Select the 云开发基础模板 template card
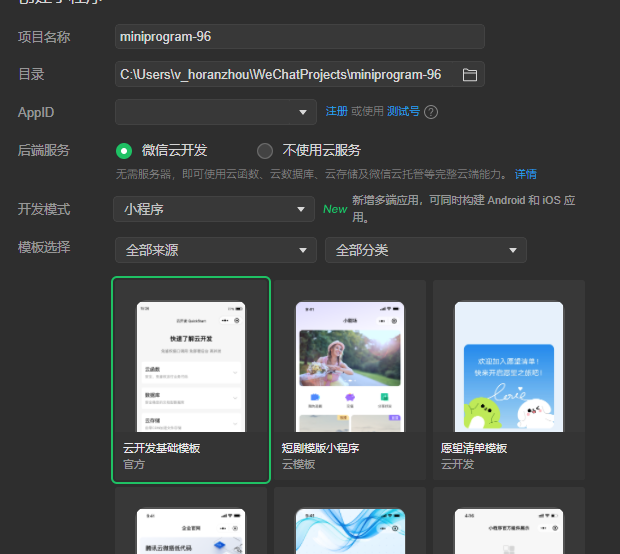 [191, 380]
